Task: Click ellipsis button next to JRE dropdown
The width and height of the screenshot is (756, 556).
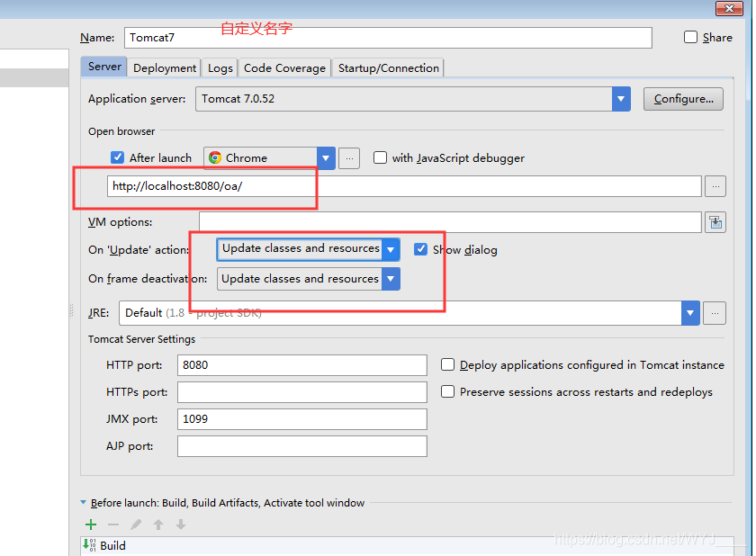Action: pyautogui.click(x=715, y=313)
